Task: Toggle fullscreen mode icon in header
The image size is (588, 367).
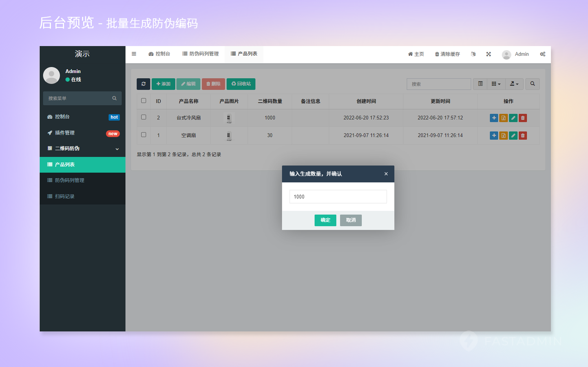Action: click(x=489, y=54)
